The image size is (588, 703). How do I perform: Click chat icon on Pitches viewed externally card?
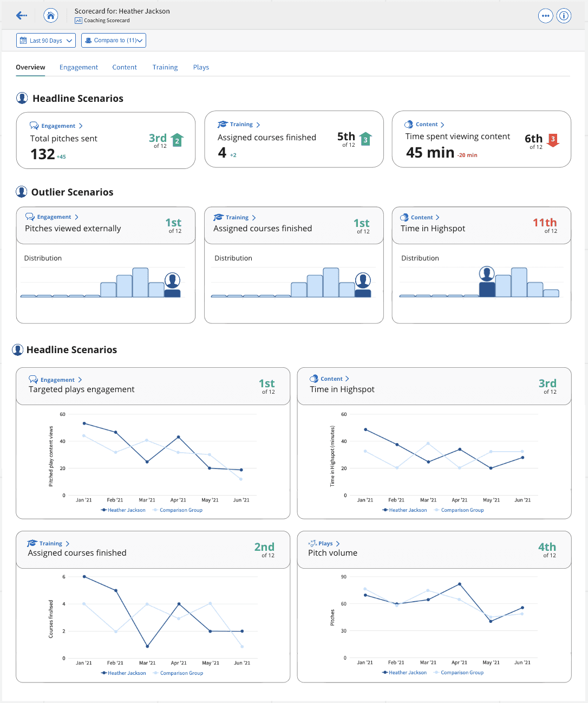click(x=30, y=217)
